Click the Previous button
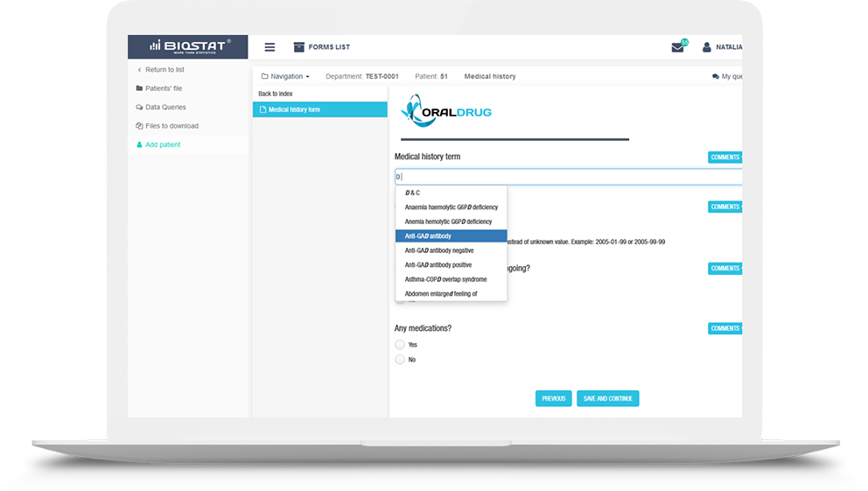 (553, 398)
